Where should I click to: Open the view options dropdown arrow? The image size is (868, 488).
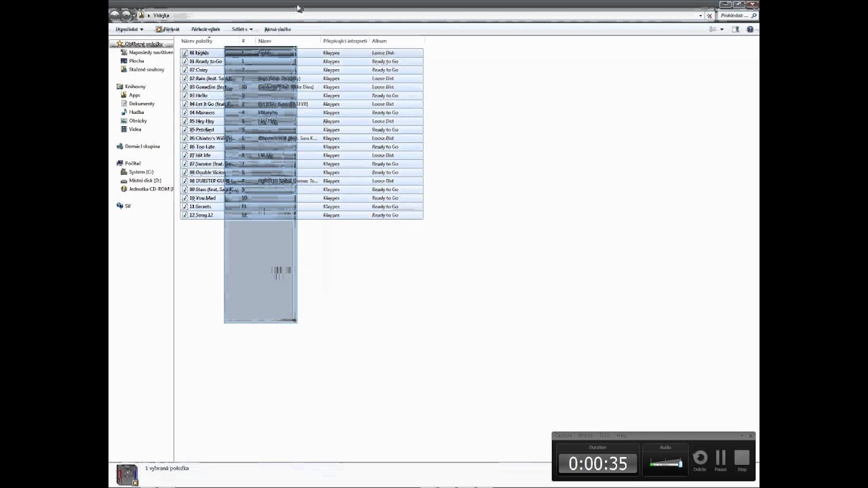(x=722, y=29)
